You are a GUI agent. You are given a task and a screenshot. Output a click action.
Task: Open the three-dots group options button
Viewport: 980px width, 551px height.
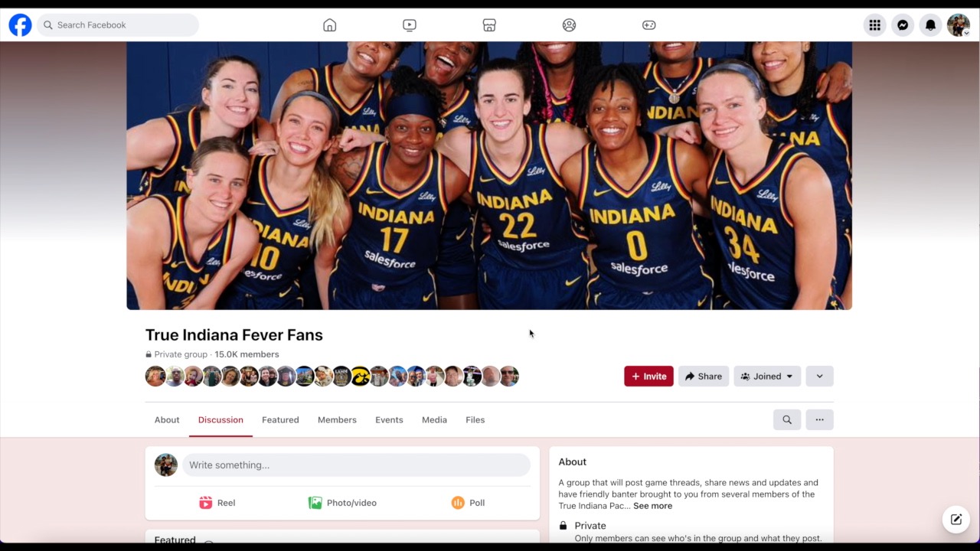coord(819,419)
